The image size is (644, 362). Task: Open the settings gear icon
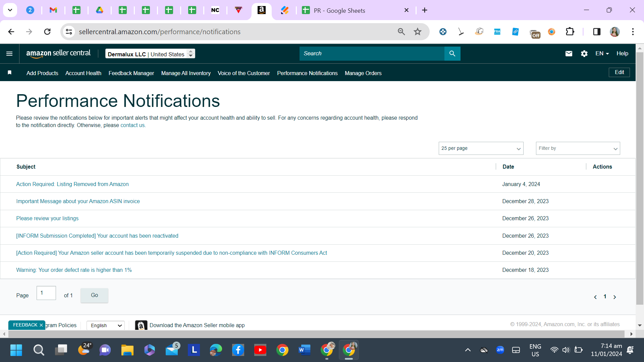(584, 54)
